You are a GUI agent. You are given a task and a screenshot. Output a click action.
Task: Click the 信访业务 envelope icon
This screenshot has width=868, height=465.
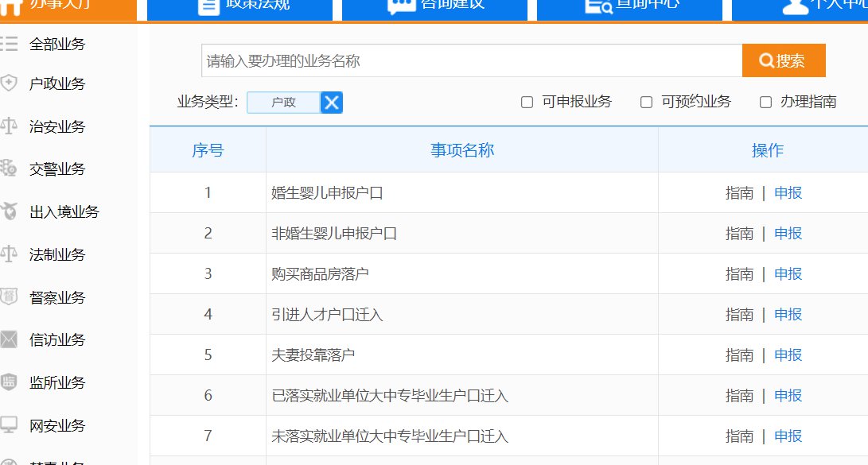tap(8, 339)
